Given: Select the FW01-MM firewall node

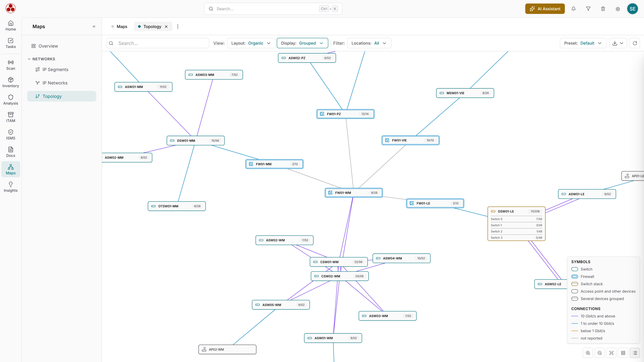Looking at the screenshot, I should (x=274, y=164).
